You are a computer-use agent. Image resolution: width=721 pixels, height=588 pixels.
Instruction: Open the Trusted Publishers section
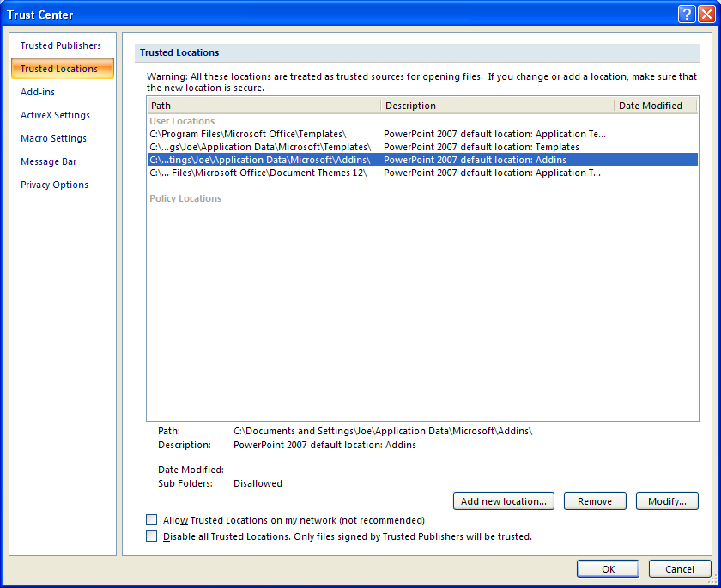[x=61, y=45]
